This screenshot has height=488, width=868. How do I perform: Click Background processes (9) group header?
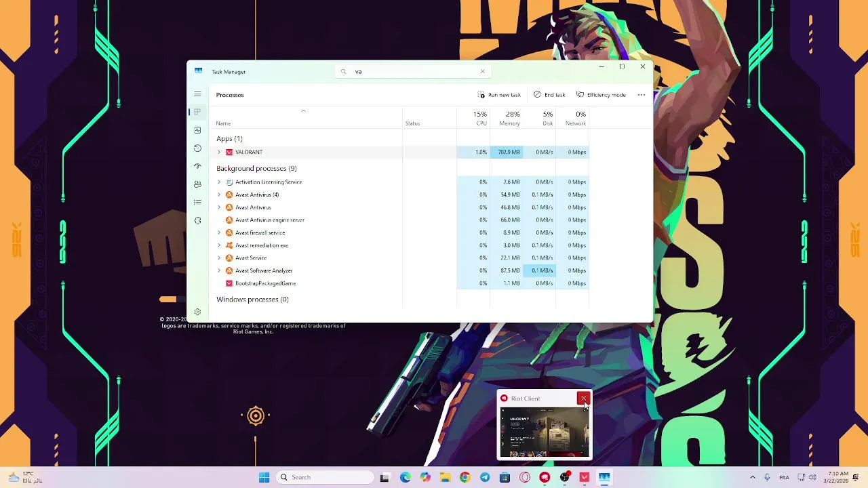tap(256, 168)
